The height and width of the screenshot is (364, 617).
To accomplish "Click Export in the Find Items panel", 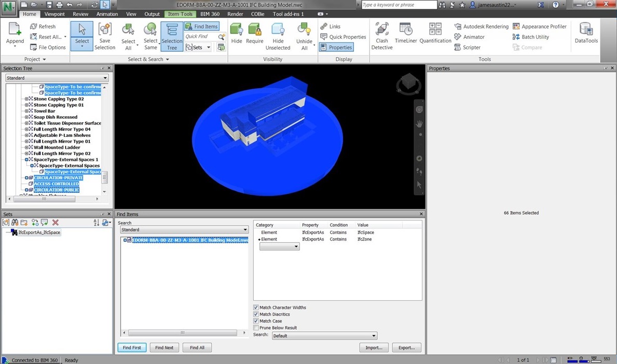I will click(x=406, y=347).
